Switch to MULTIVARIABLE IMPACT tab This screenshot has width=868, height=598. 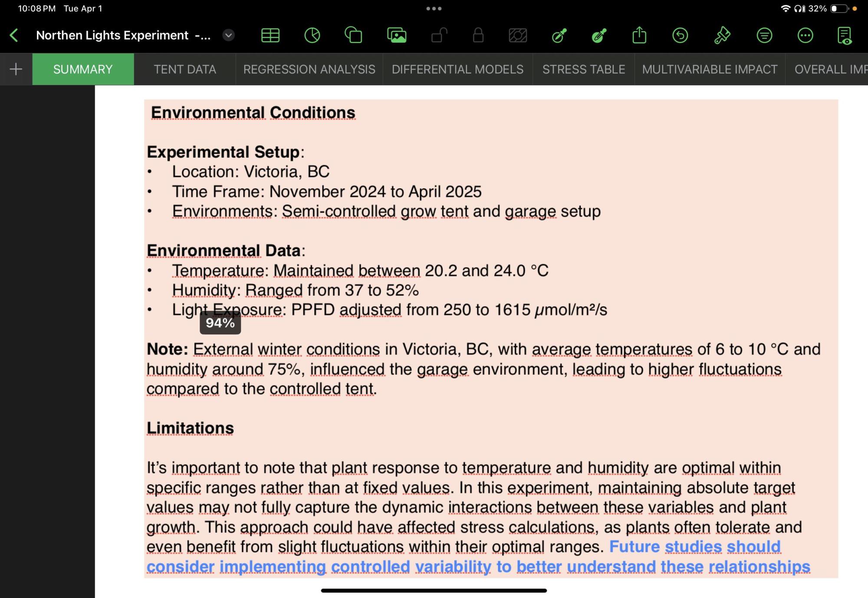[x=710, y=69]
